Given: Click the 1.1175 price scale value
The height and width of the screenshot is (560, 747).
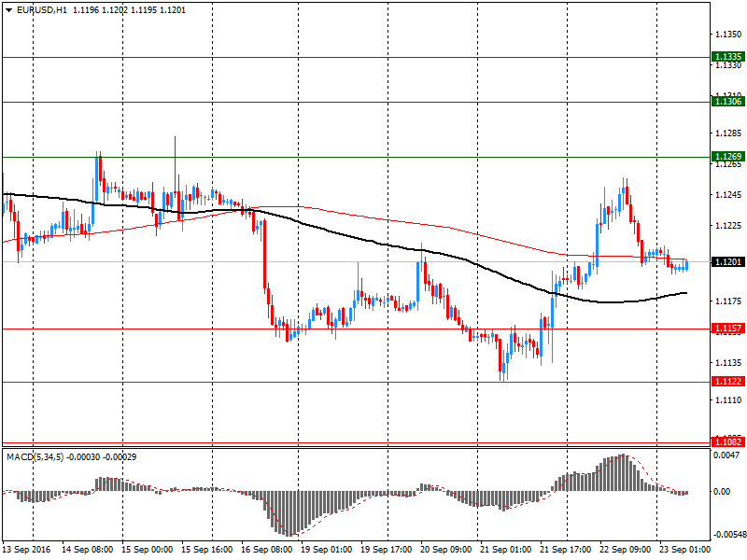Looking at the screenshot, I should click(x=728, y=301).
